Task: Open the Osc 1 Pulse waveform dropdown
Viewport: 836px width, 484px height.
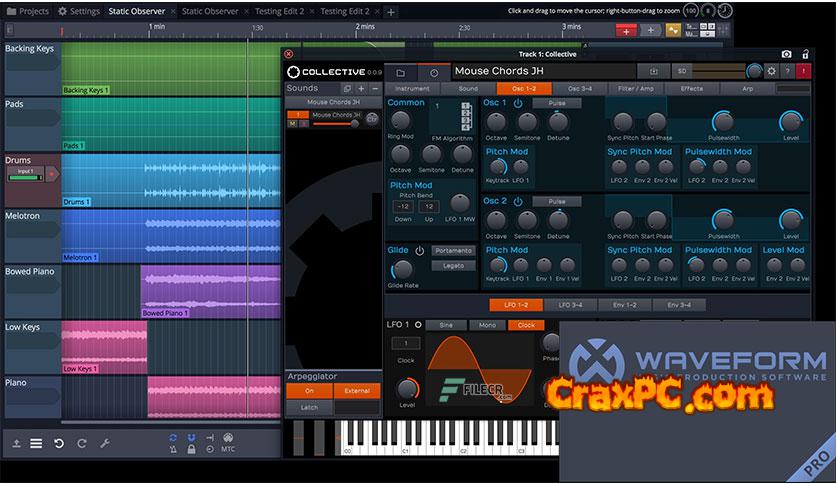Action: click(556, 103)
